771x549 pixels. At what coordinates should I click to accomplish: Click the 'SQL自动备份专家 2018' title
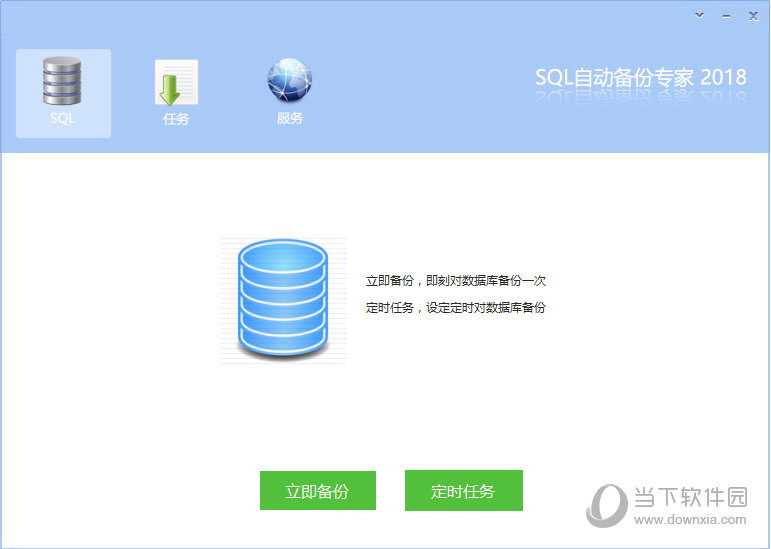click(641, 78)
